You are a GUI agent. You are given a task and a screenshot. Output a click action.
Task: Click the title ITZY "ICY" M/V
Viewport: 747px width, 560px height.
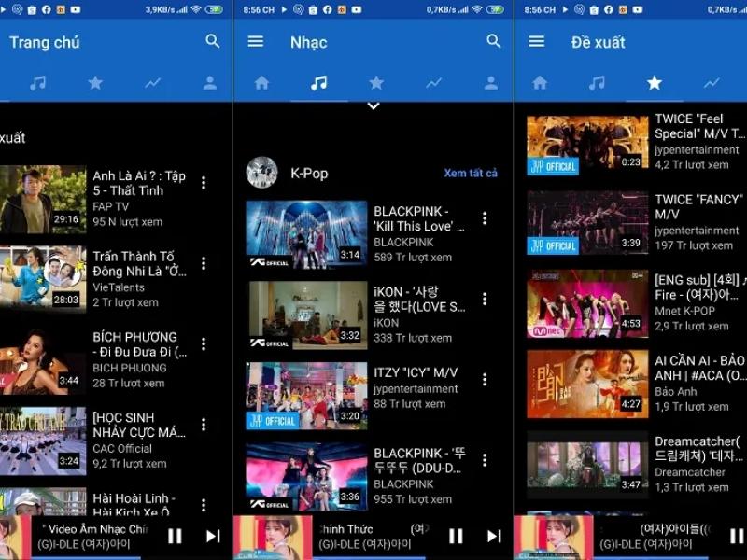tap(416, 372)
